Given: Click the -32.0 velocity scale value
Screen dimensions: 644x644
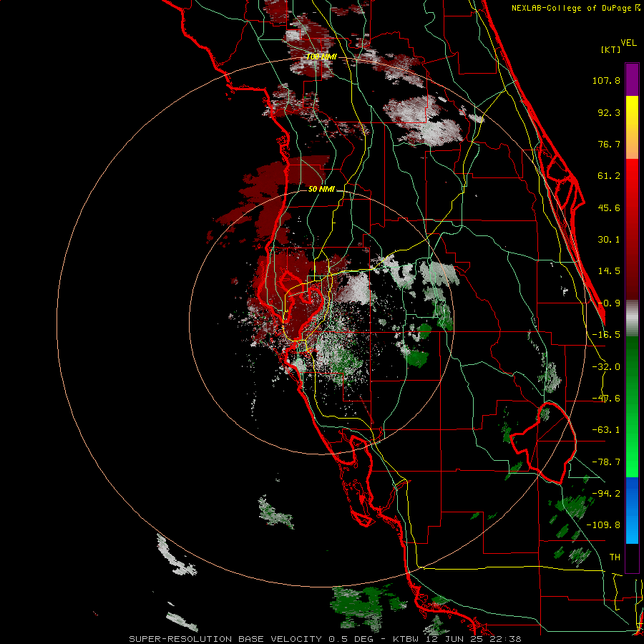Looking at the screenshot, I should [x=606, y=367].
